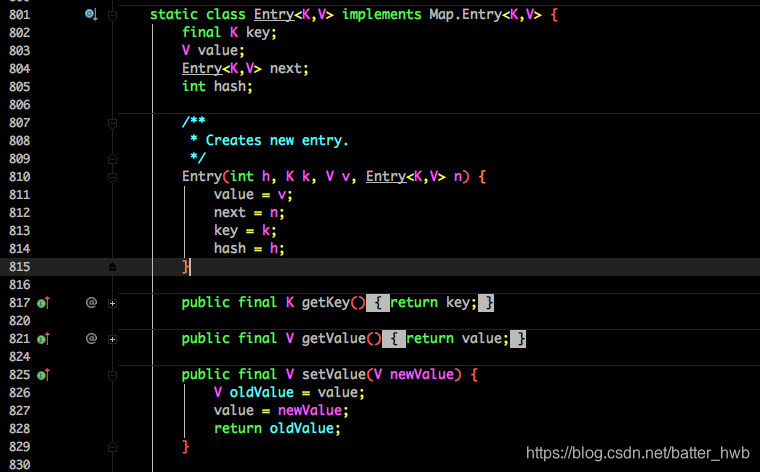The image size is (760, 472).
Task: Click 'key = k;' assignment
Action: [245, 231]
